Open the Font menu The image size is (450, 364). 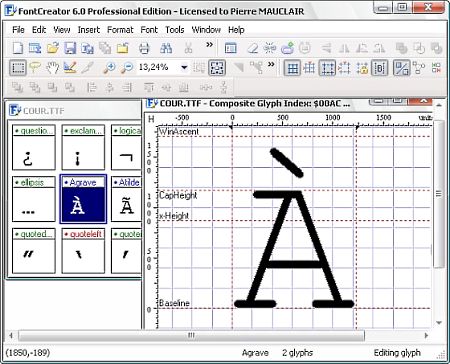click(149, 30)
